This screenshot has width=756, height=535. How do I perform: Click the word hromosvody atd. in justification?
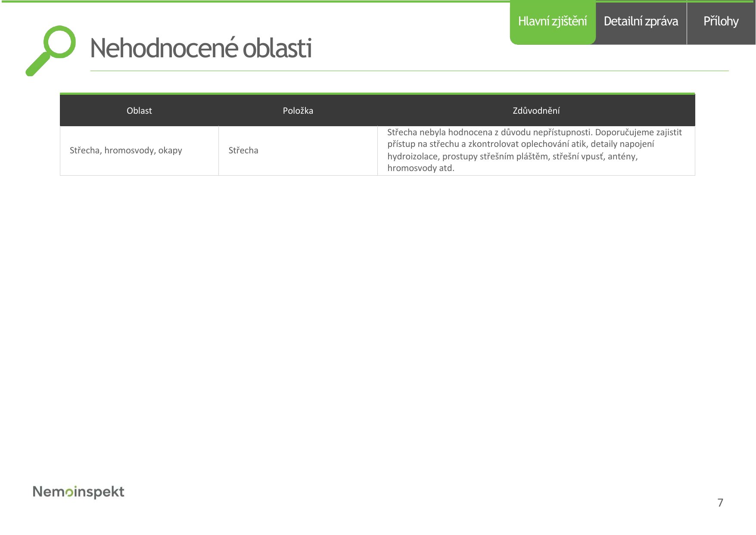pyautogui.click(x=421, y=168)
